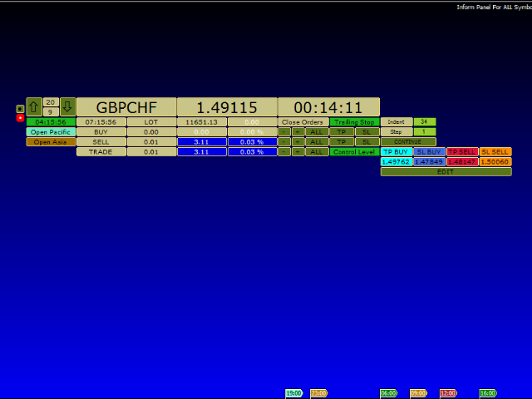The height and width of the screenshot is (399, 532).
Task: Click the SELL row 0.03 % cell
Action: (252, 142)
